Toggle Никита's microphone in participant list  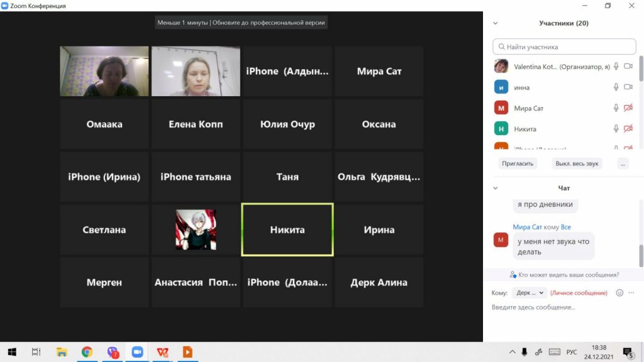tap(616, 129)
